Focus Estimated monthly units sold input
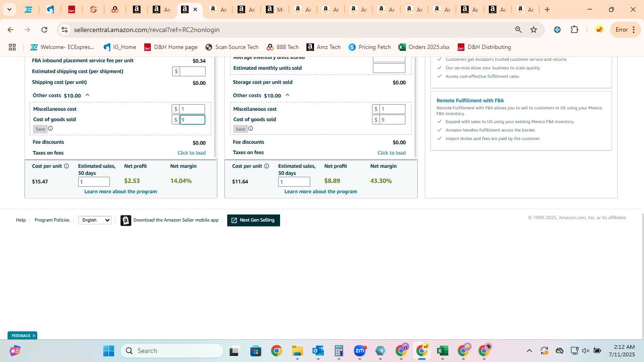This screenshot has width=644, height=362. (389, 68)
